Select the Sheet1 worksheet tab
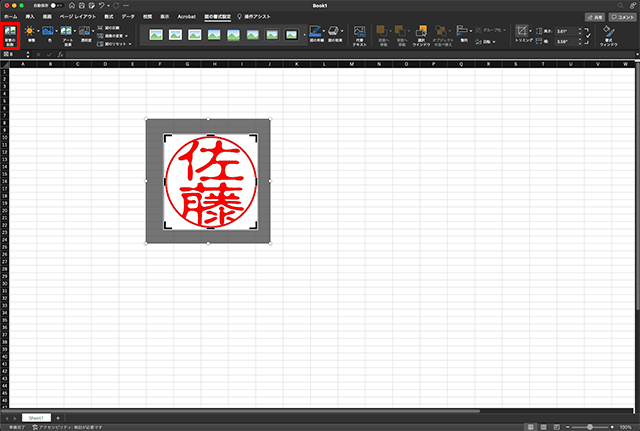The image size is (640, 431). [x=36, y=417]
